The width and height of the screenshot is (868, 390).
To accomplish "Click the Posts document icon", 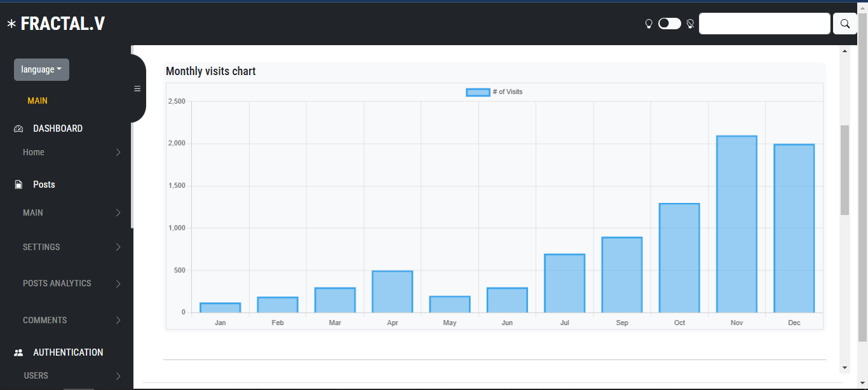I will click(18, 185).
